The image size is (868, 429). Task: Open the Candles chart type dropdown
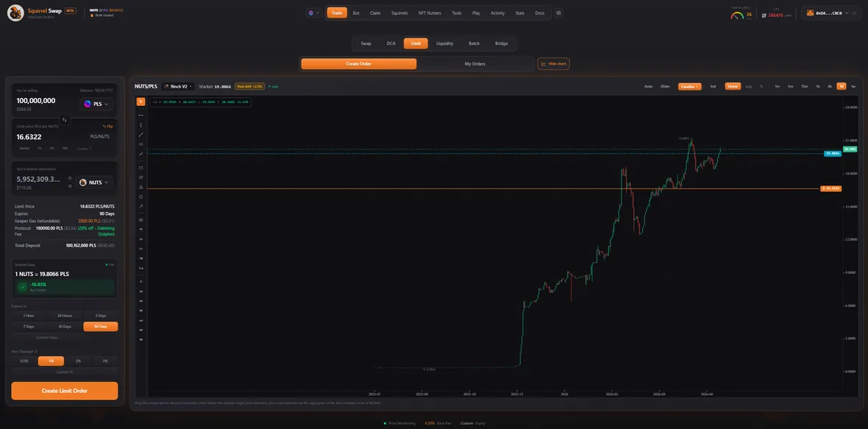tap(690, 86)
